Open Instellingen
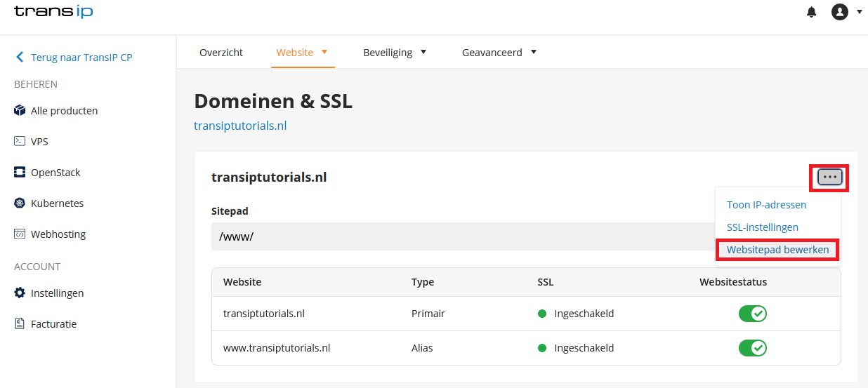The image size is (868, 388). point(57,293)
